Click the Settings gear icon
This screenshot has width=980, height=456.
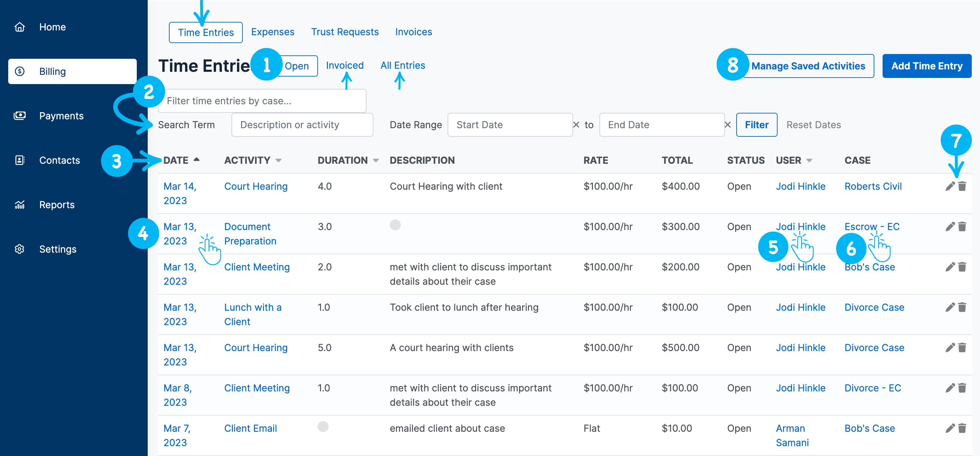pos(20,249)
